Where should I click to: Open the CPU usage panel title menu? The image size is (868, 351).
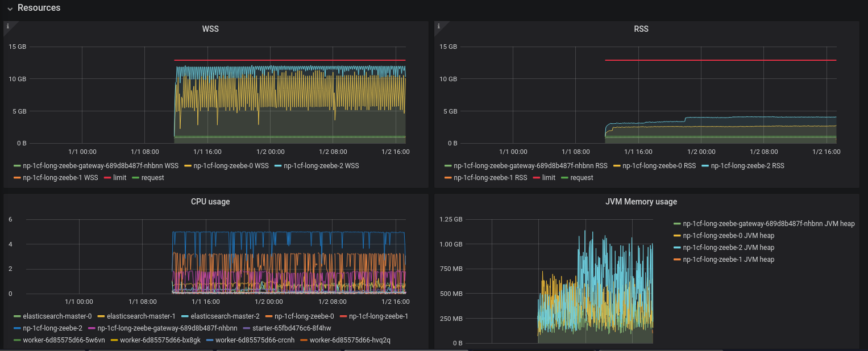(x=210, y=202)
